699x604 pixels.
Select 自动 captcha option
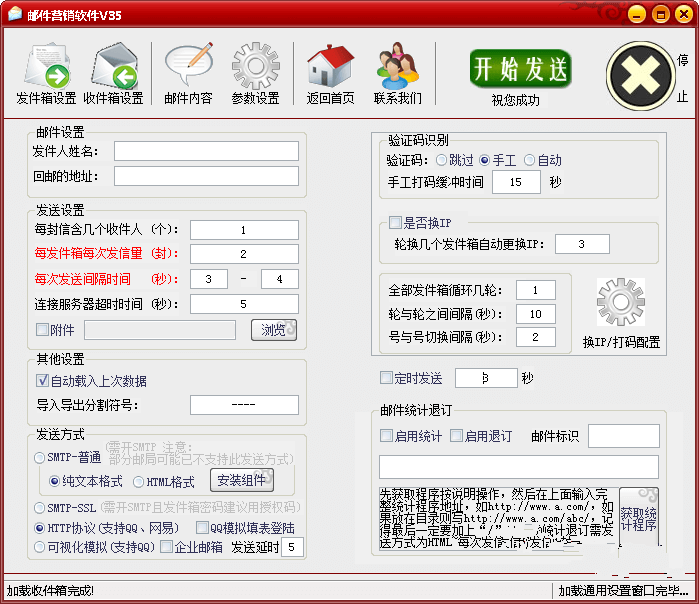[543, 160]
